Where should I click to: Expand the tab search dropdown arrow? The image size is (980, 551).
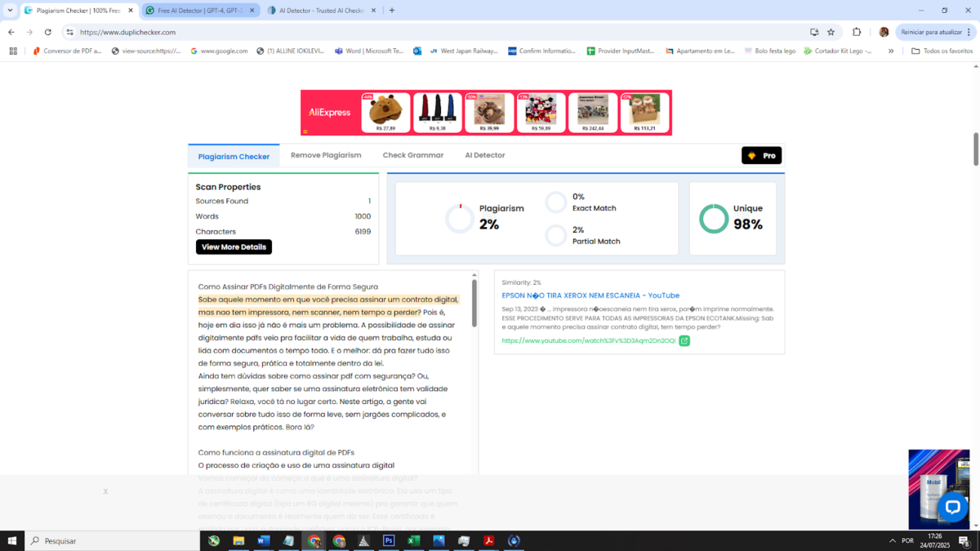9,11
